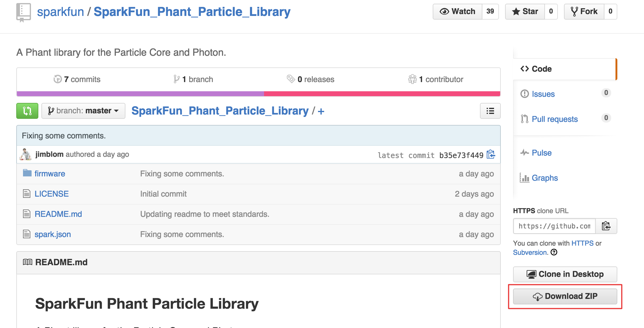
Task: Click the jimblom avatar thumbnail
Action: (x=25, y=154)
